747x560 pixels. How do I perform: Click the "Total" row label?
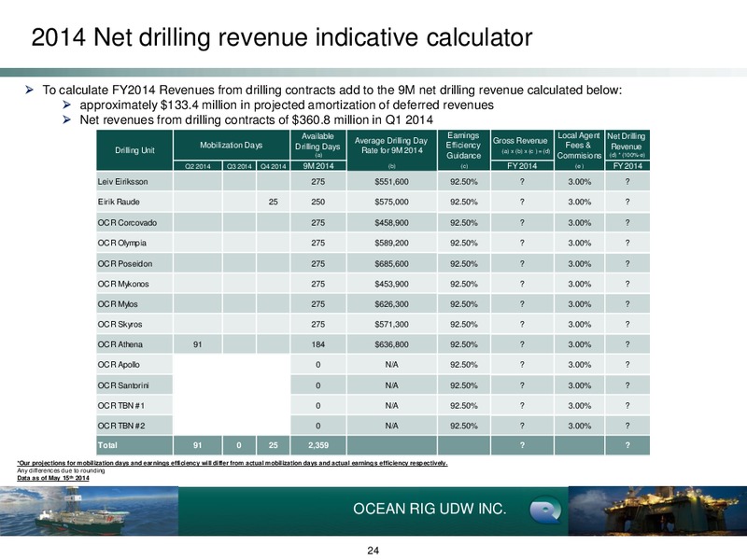pos(107,445)
